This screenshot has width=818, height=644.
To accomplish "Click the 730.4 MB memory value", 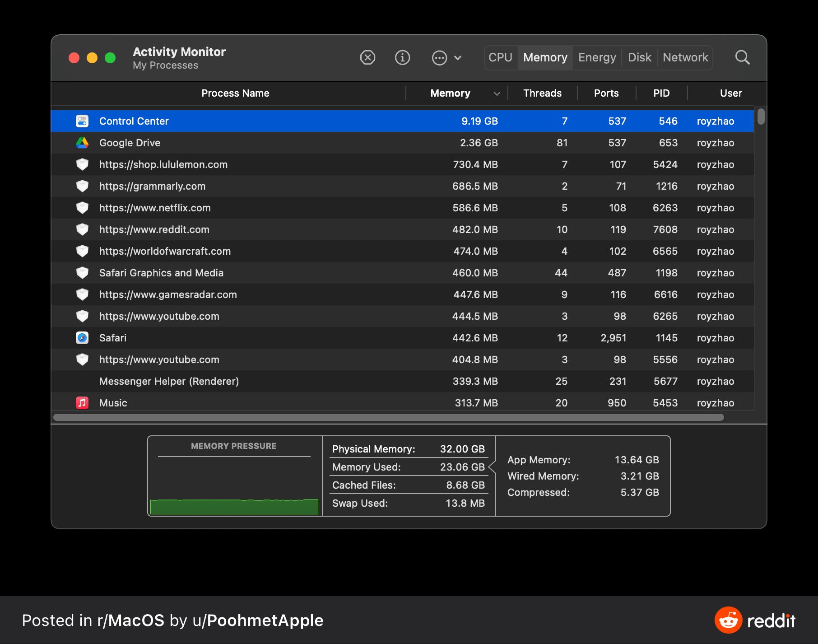I will pos(475,164).
